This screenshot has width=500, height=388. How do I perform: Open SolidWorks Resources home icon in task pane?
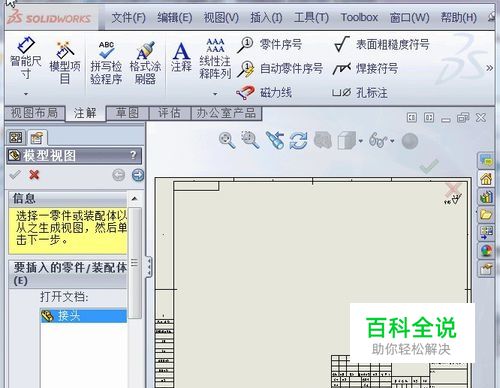(486, 179)
